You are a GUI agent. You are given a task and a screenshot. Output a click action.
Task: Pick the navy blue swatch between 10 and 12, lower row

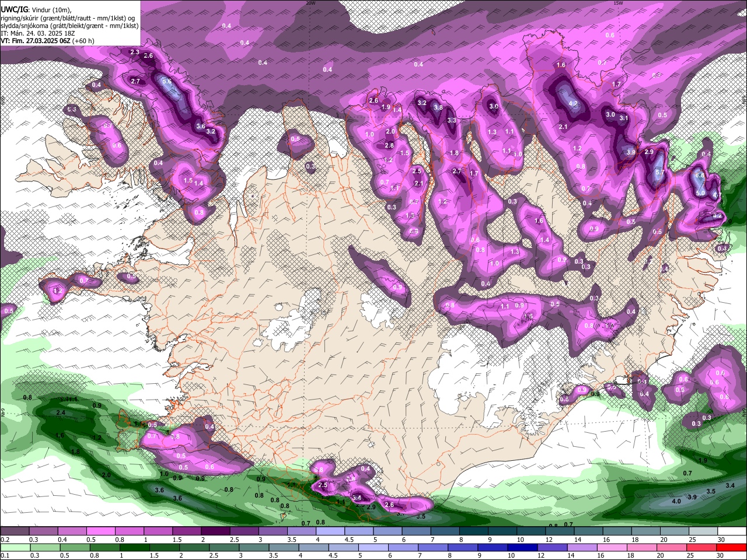[x=521, y=547]
